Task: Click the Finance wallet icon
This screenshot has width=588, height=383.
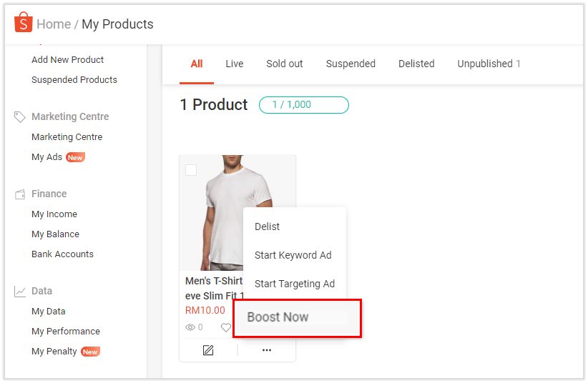Action: coord(20,194)
